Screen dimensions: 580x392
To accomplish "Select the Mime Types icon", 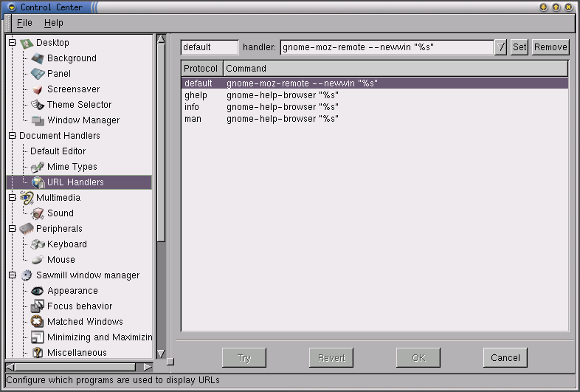I will [38, 167].
